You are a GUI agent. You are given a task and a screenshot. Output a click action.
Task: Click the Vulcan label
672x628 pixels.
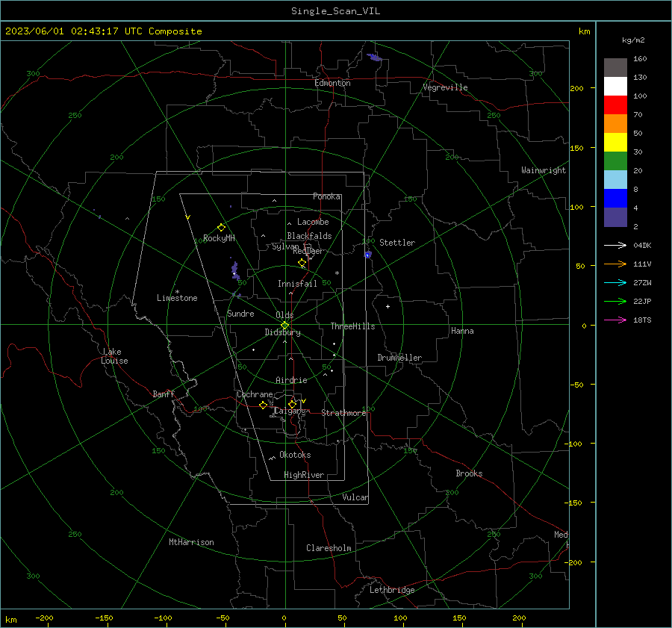[355, 497]
